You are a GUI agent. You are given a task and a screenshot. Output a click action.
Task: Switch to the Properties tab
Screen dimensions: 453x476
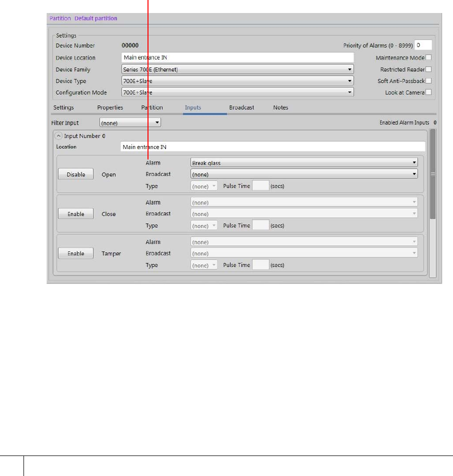(x=110, y=107)
